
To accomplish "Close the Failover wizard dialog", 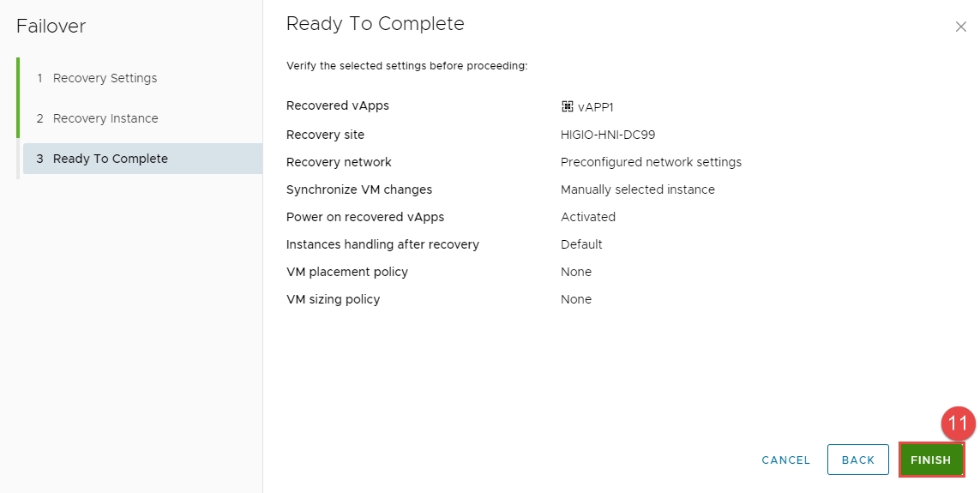I will click(x=960, y=27).
